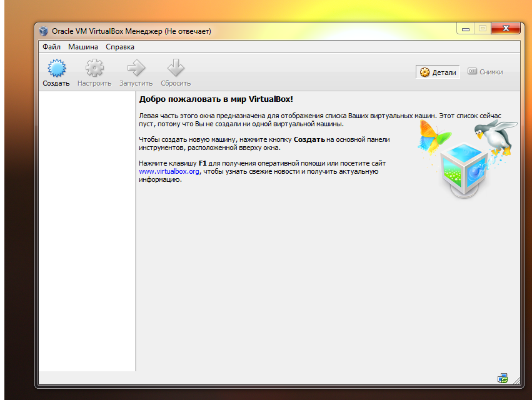Click the status bar icon at bottom right
Viewport: 532px width, 400px height.
502,377
